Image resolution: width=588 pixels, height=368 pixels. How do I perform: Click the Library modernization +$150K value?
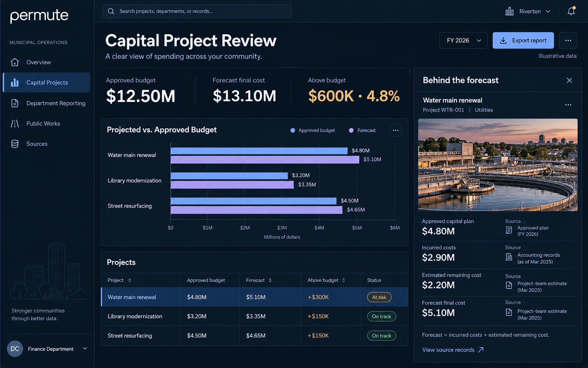[318, 316]
